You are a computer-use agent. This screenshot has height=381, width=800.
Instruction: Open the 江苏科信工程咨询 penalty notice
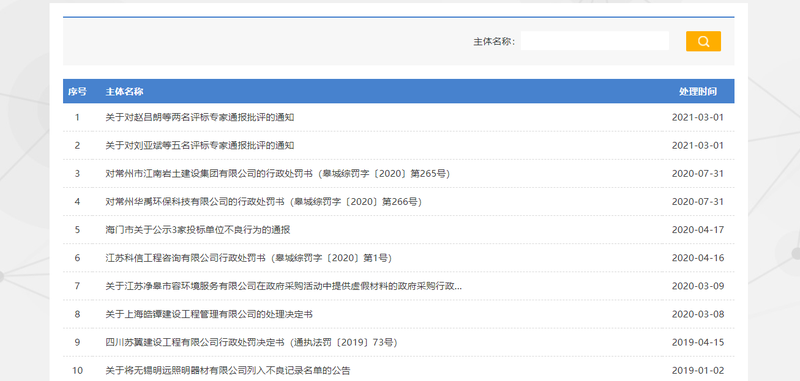click(x=248, y=258)
